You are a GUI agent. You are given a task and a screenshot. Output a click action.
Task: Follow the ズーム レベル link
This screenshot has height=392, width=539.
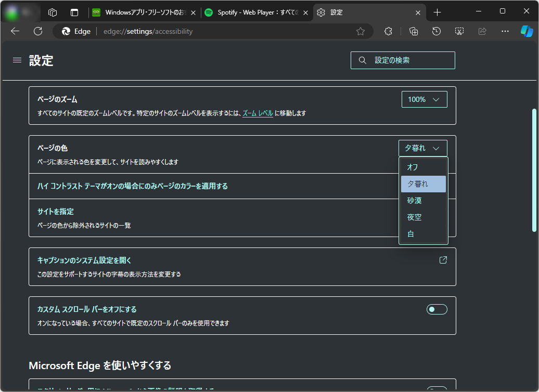259,113
